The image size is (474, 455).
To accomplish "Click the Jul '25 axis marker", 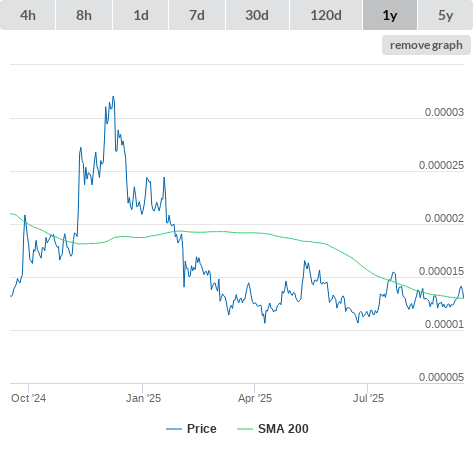I will coord(368,398).
